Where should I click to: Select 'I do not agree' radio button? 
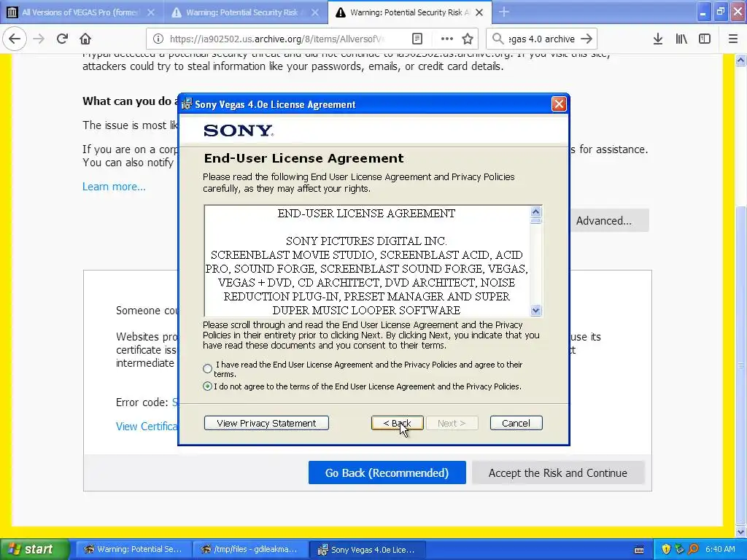pyautogui.click(x=207, y=386)
